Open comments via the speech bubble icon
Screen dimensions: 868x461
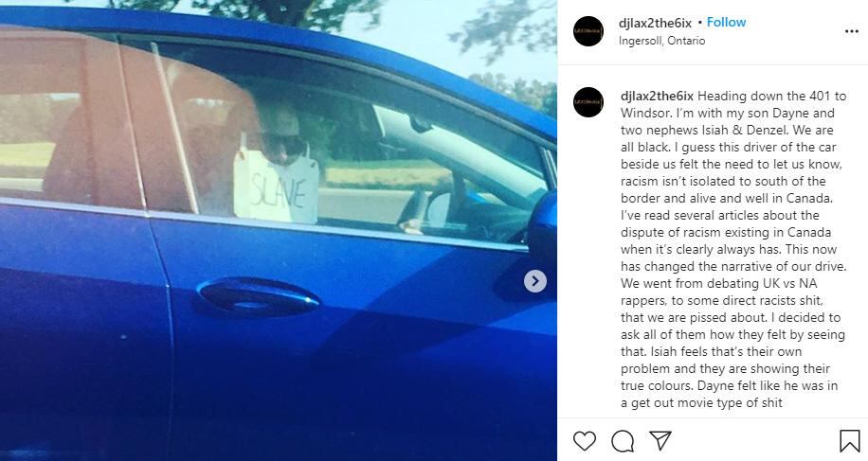pyautogui.click(x=623, y=441)
